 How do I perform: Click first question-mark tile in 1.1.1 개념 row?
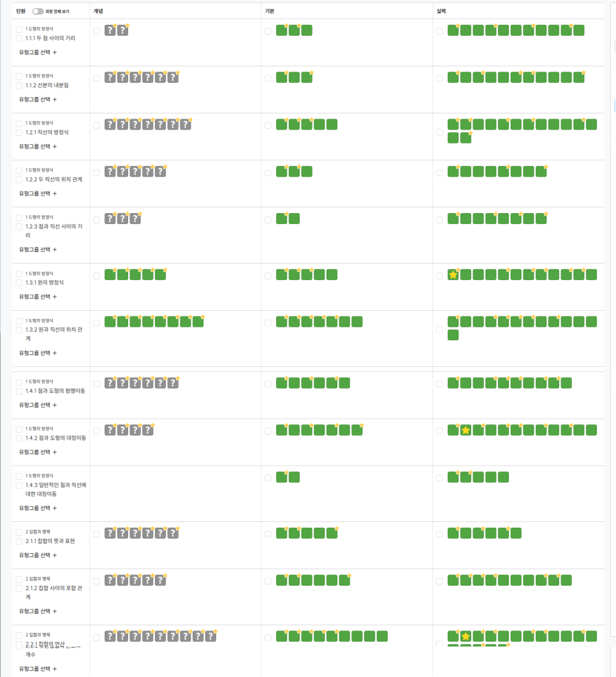110,31
